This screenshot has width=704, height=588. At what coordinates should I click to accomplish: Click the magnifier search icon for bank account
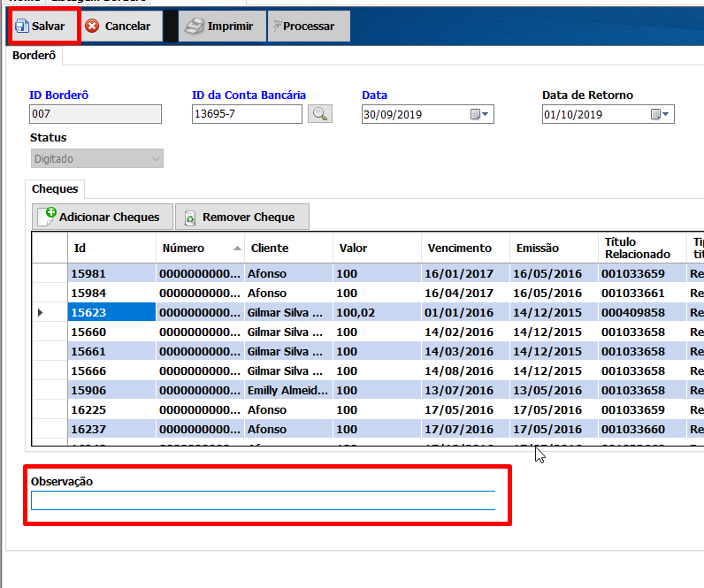click(320, 114)
